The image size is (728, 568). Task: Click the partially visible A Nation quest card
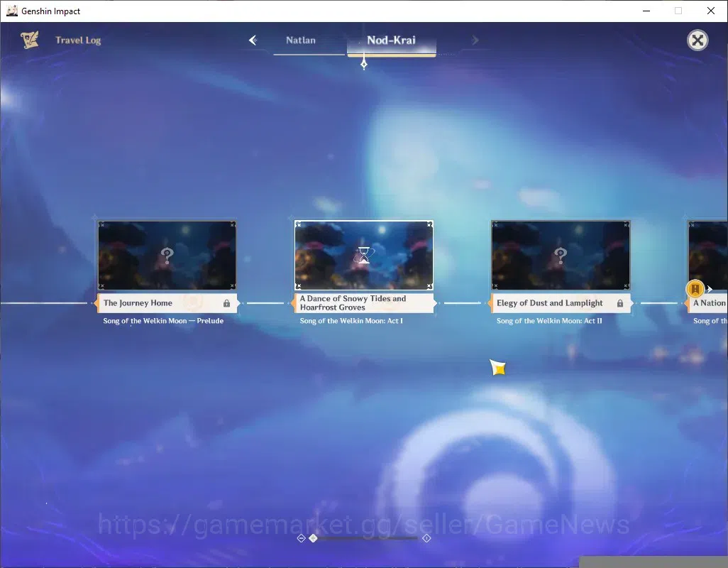[707, 272]
